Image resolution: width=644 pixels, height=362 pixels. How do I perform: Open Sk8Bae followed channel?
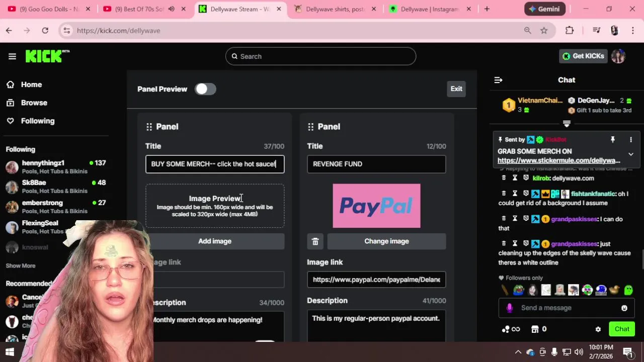(55, 187)
